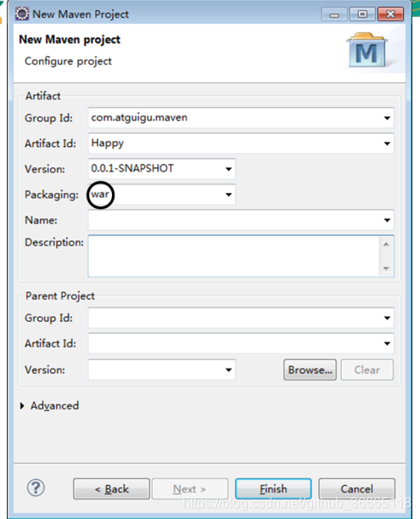
Task: Open the artifact Version dropdown arrow
Action: (228, 169)
